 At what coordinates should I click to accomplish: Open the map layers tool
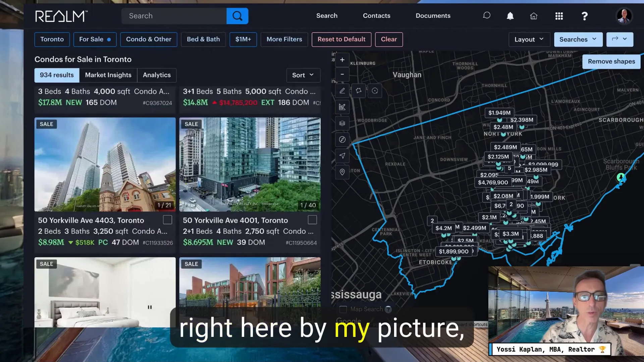342,123
